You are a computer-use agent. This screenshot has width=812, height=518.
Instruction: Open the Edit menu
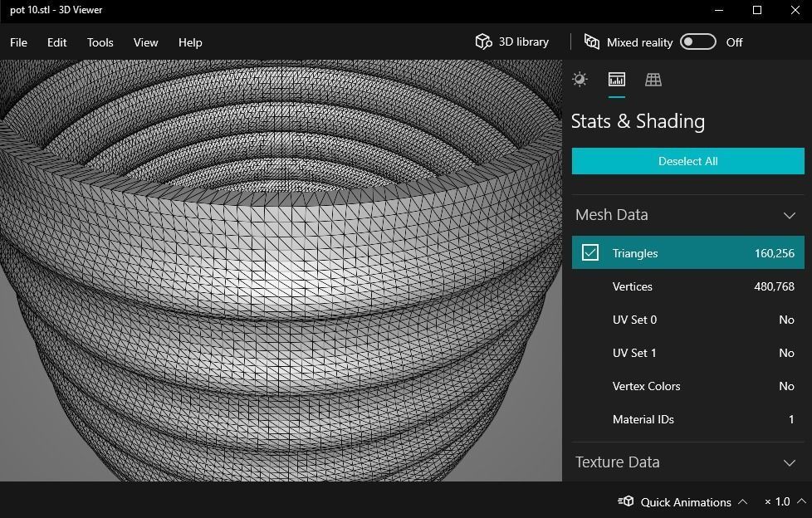tap(57, 42)
